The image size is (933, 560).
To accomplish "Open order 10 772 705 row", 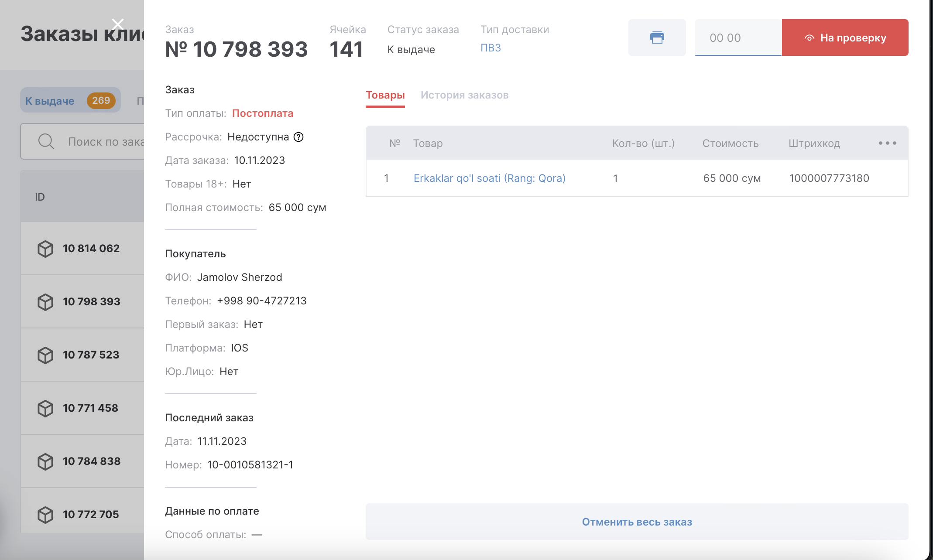I will point(91,515).
